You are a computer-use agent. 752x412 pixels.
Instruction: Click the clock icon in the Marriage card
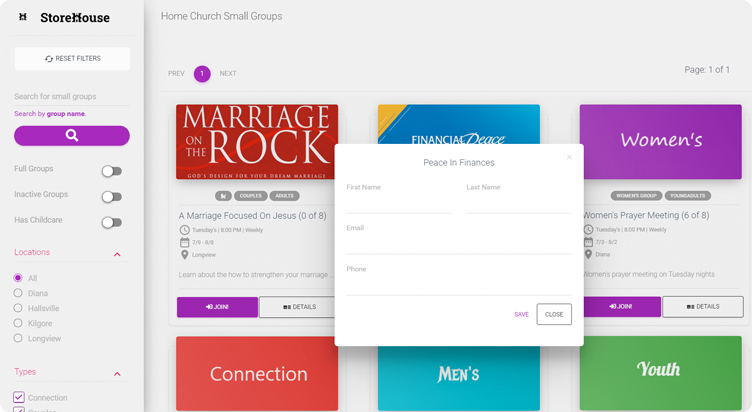[185, 230]
